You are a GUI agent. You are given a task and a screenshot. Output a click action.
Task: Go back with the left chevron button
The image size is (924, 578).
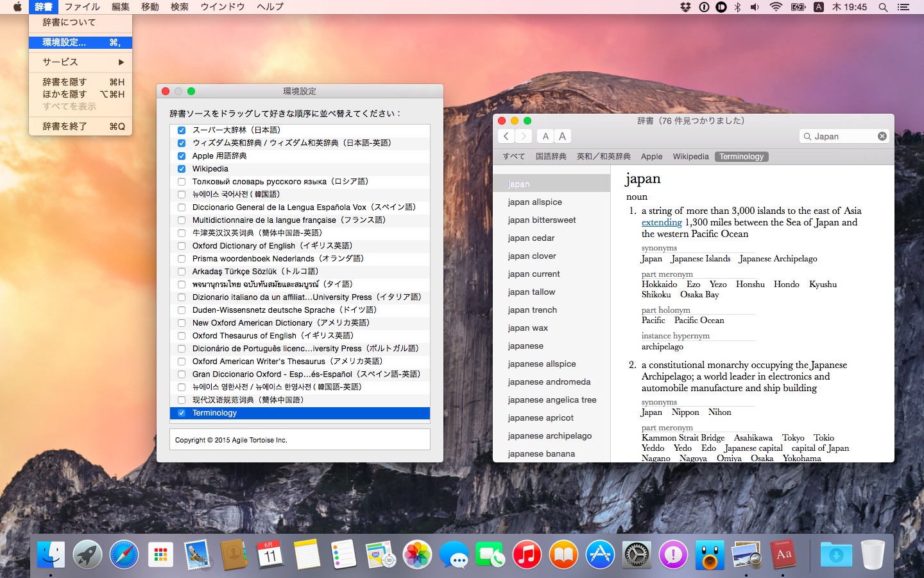[506, 136]
